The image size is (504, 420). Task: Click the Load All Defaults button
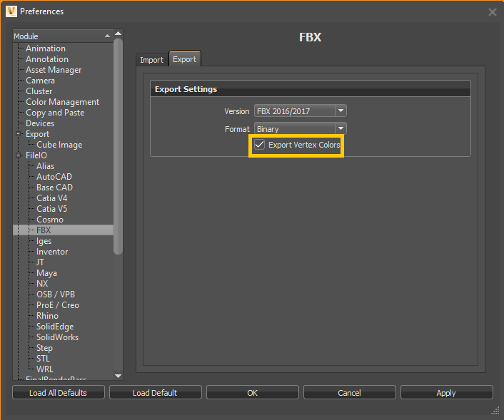59,393
